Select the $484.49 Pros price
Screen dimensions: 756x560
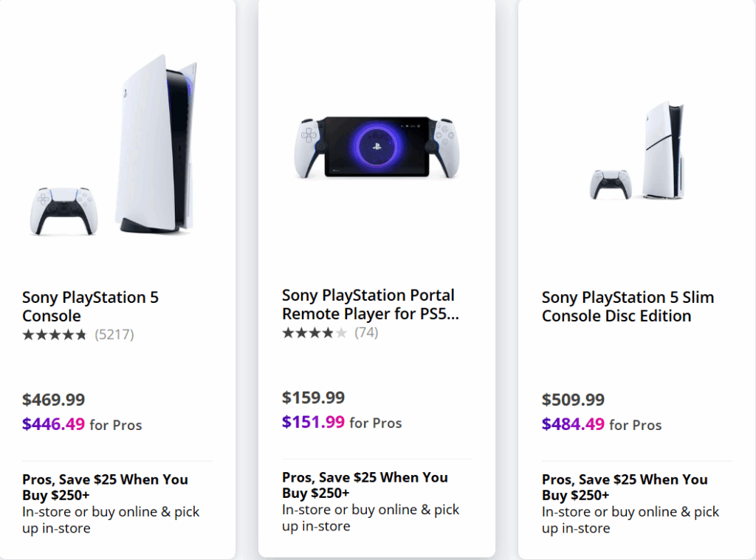click(574, 424)
